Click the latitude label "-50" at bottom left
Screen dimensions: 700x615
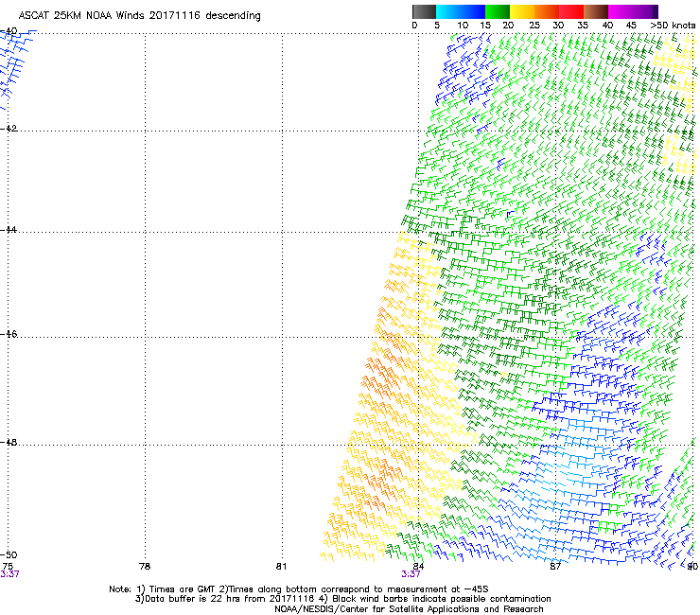9,554
